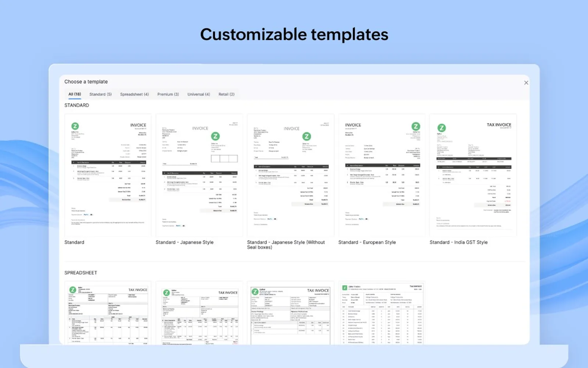Viewport: 588px width, 368px height.
Task: Switch to the Premium (3) tab
Action: coord(168,94)
